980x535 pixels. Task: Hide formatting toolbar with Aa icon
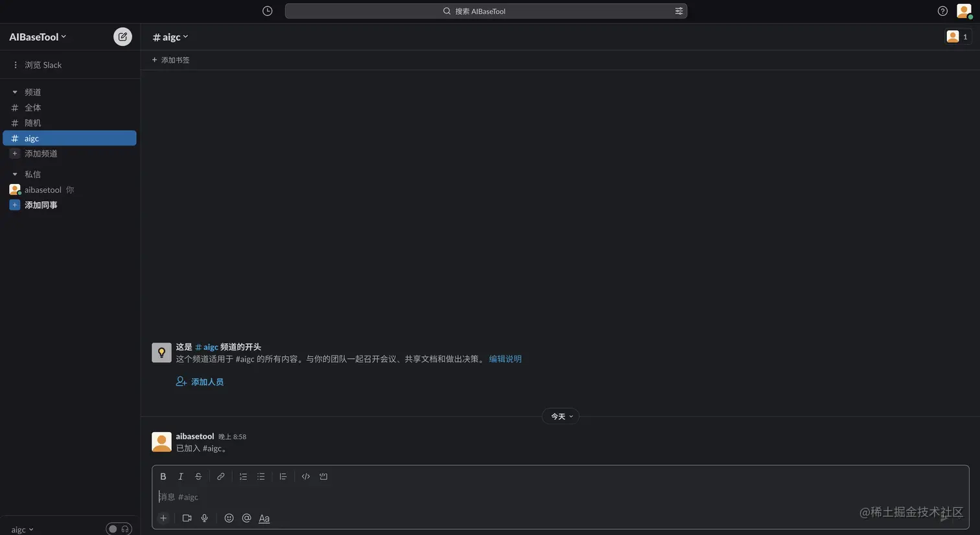tap(264, 518)
